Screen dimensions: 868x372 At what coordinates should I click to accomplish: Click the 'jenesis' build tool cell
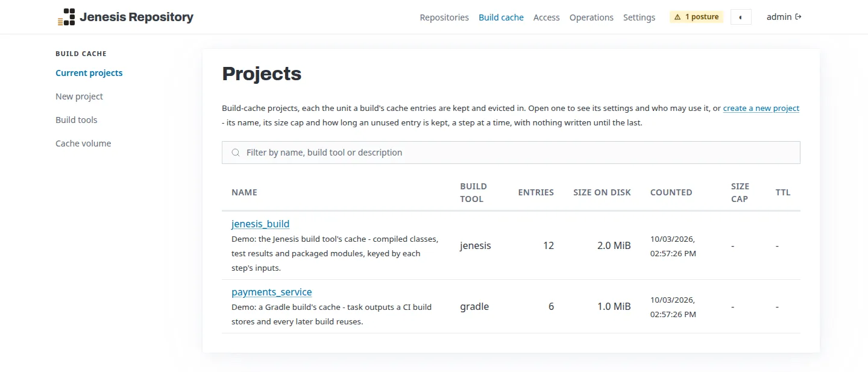(476, 245)
